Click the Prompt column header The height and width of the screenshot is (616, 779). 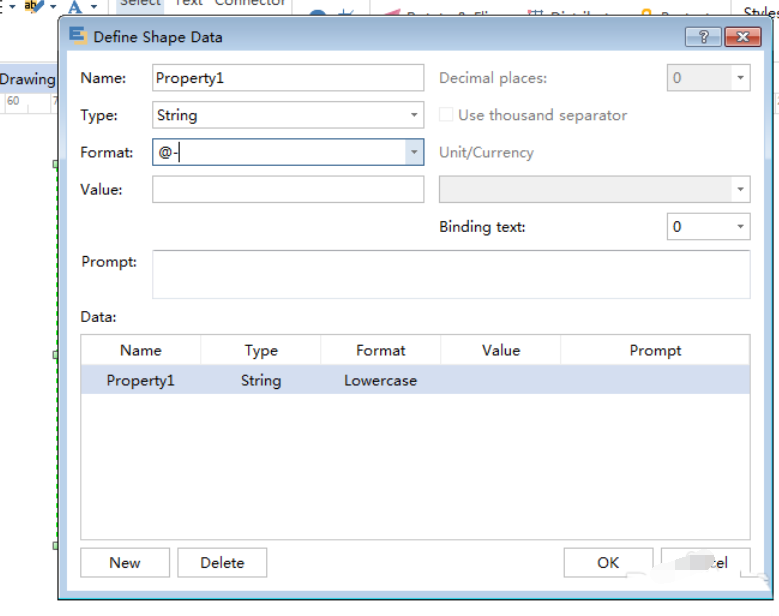pyautogui.click(x=655, y=350)
